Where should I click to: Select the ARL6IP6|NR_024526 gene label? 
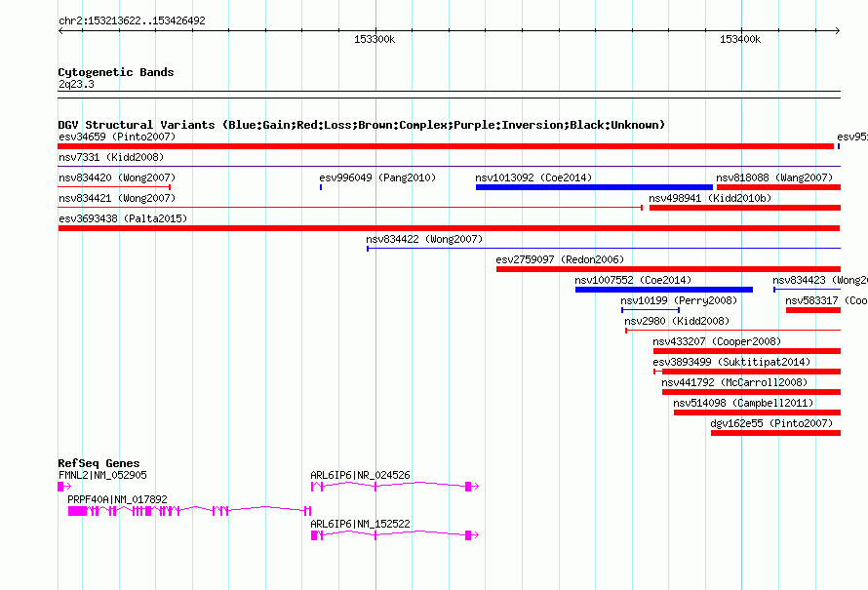click(x=361, y=475)
